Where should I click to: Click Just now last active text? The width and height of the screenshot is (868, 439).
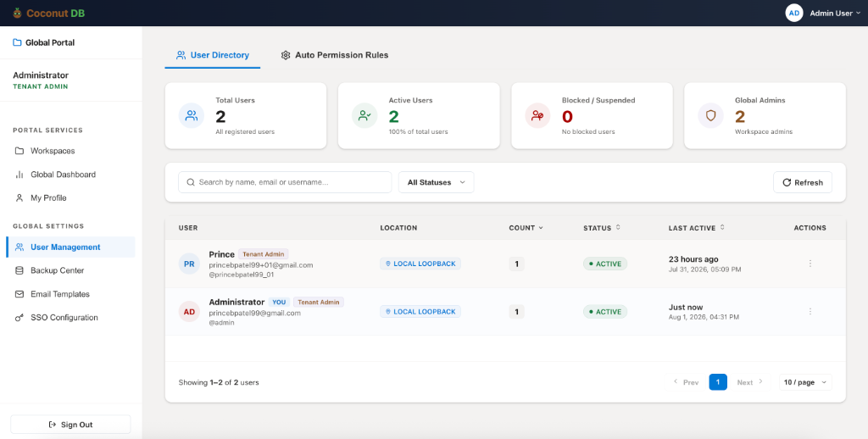pyautogui.click(x=685, y=308)
